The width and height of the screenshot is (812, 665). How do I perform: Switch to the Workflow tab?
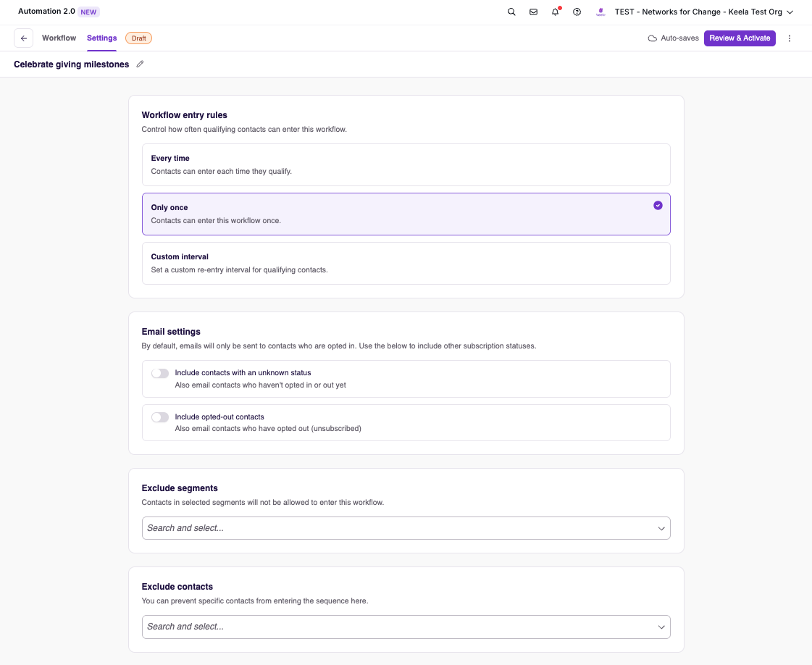(x=59, y=38)
